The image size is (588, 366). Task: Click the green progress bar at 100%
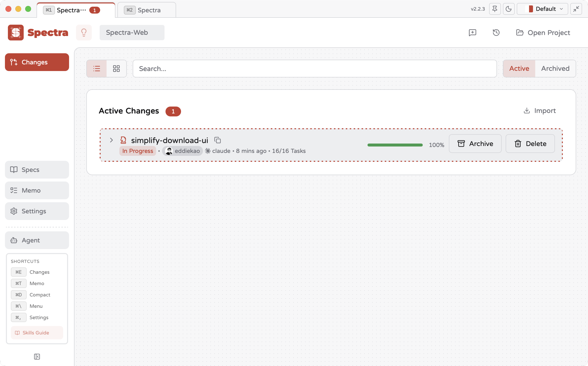[x=395, y=145]
